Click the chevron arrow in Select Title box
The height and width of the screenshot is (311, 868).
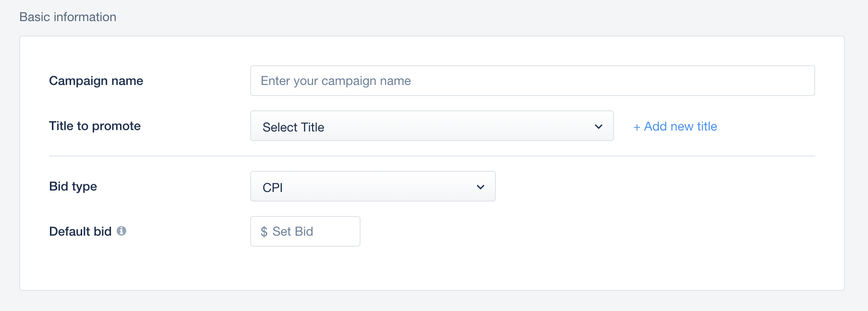click(599, 127)
